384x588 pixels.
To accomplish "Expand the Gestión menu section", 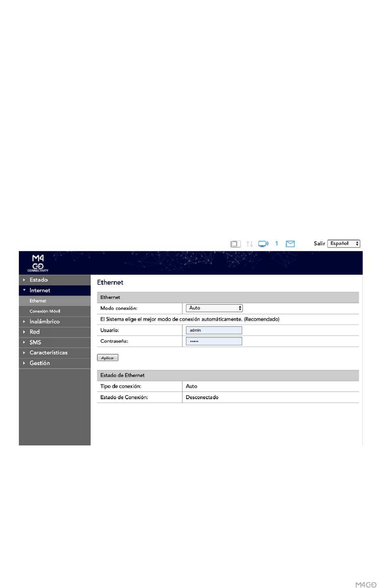I will (x=55, y=363).
